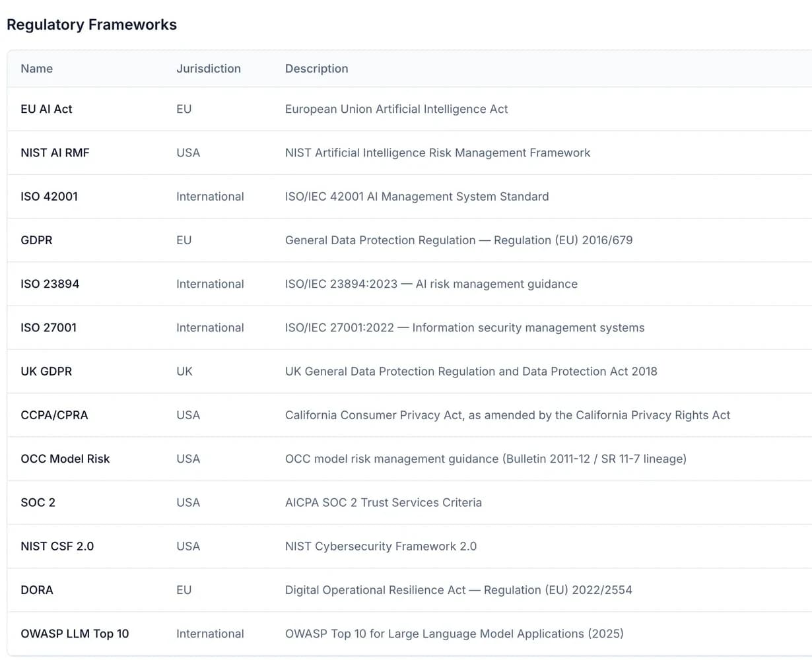Click the International jurisdiction in ISO 42001 row

point(210,196)
